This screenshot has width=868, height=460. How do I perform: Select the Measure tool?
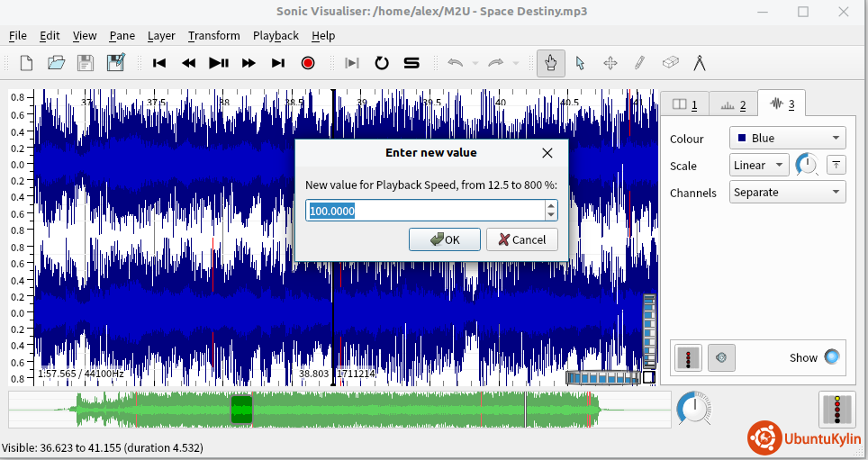click(x=699, y=63)
